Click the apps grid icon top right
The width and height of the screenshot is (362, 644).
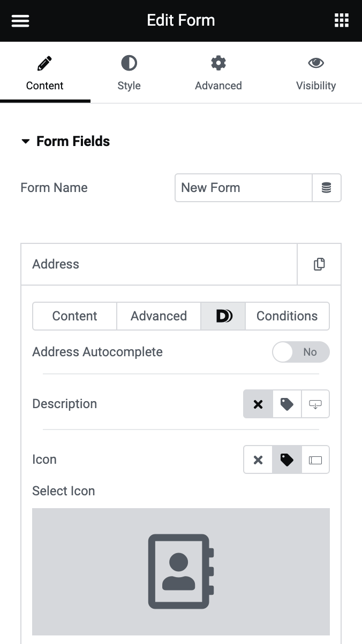pyautogui.click(x=342, y=20)
